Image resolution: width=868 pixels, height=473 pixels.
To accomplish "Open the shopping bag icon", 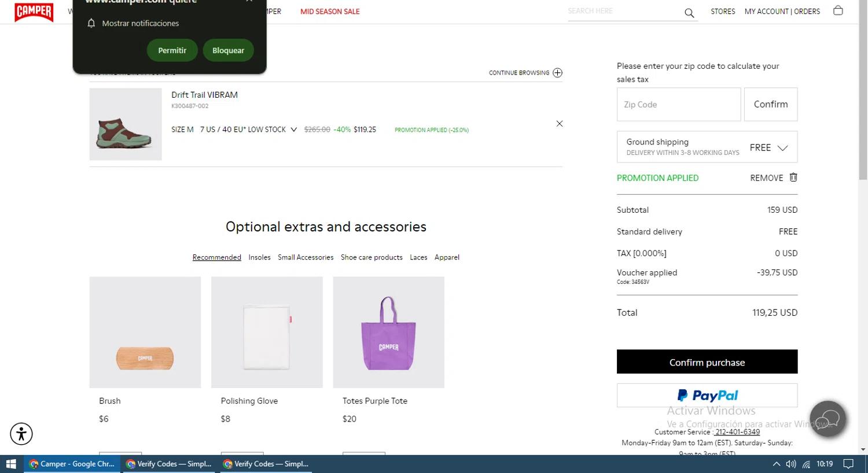I will (x=838, y=10).
